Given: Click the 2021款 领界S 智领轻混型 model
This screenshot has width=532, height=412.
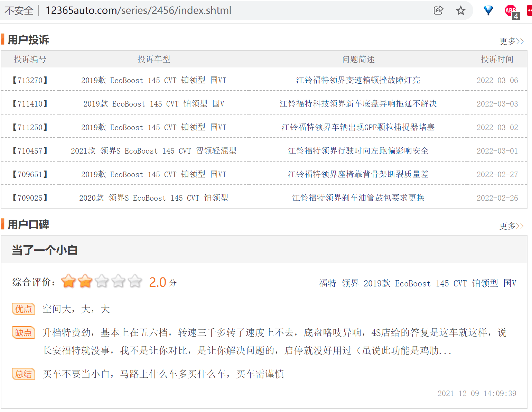Looking at the screenshot, I should pos(154,151).
